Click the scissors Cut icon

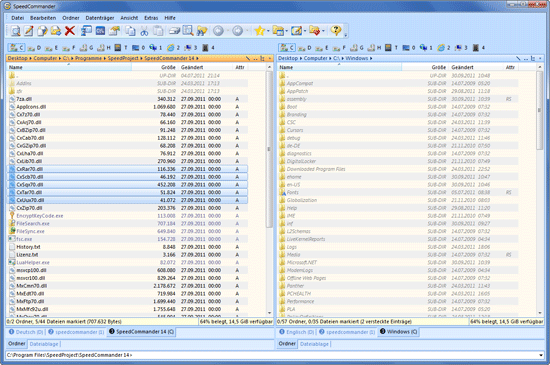point(144,31)
